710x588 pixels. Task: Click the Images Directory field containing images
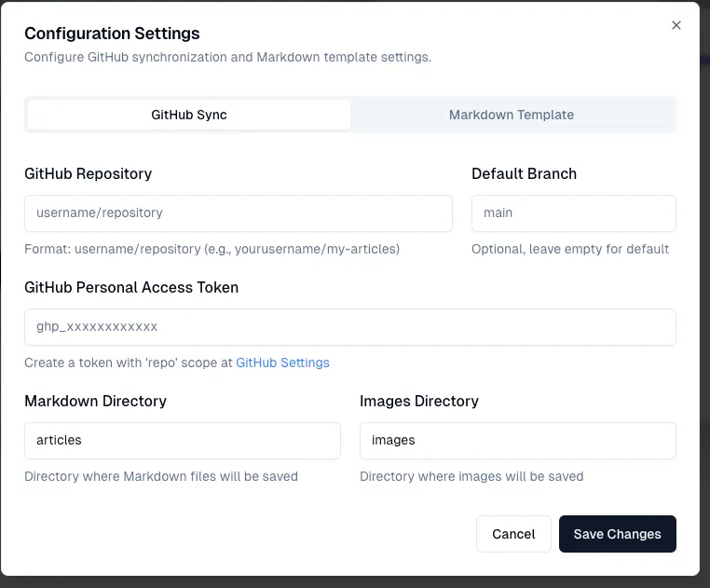pyautogui.click(x=517, y=441)
